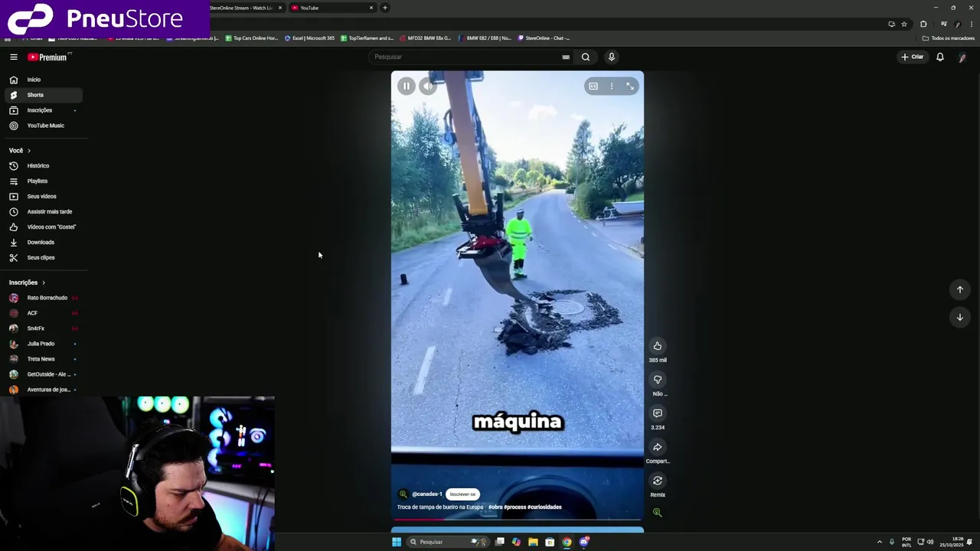The width and height of the screenshot is (980, 551).
Task: Open taskbar volume control
Action: coord(930,542)
